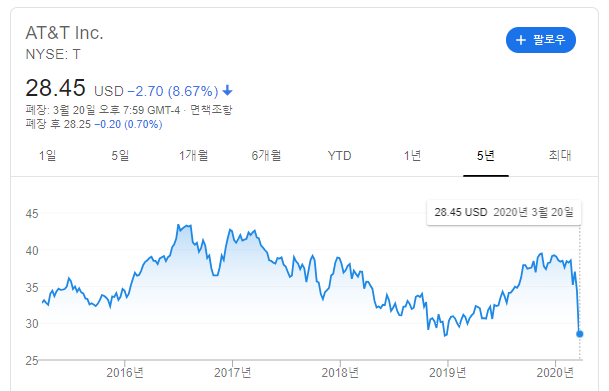Click the 28.45 current price value
Viewport: 609px width, 391px height.
[x=55, y=88]
